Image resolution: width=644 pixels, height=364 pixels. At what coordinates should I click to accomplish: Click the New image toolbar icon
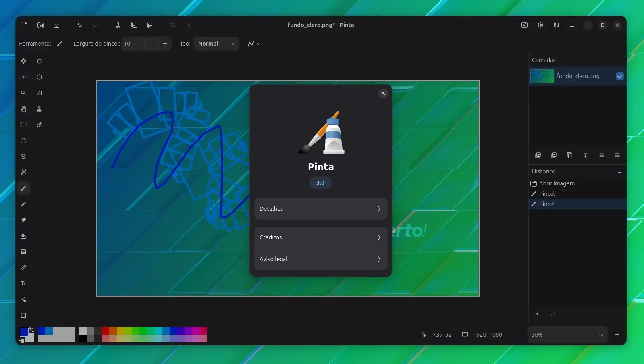tap(25, 25)
